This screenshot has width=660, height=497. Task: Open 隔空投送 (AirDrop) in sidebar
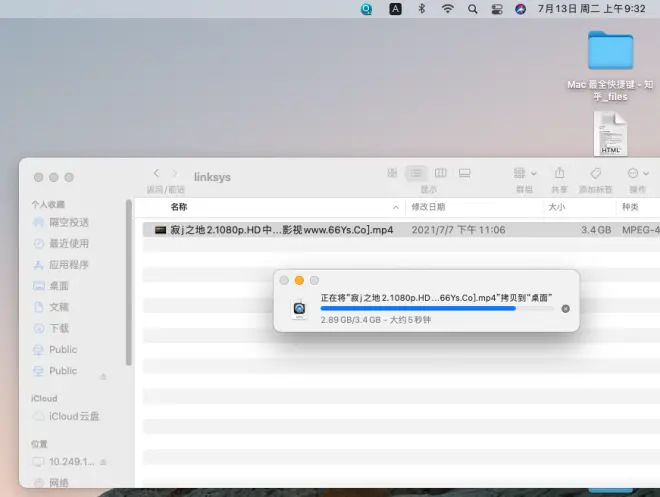(61, 222)
